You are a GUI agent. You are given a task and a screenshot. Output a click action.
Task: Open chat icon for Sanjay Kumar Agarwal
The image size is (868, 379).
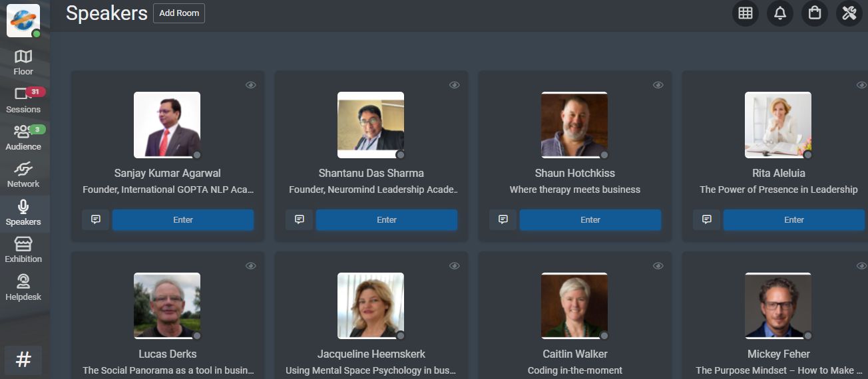pyautogui.click(x=96, y=219)
